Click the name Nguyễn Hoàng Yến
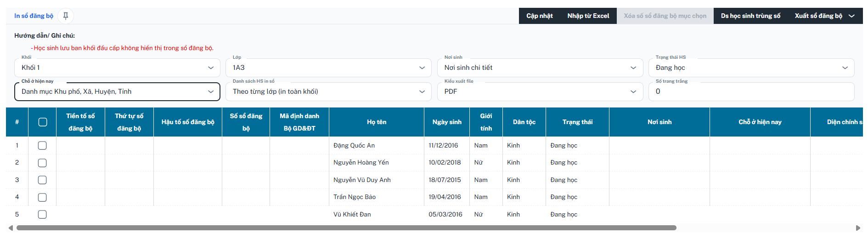 point(361,163)
